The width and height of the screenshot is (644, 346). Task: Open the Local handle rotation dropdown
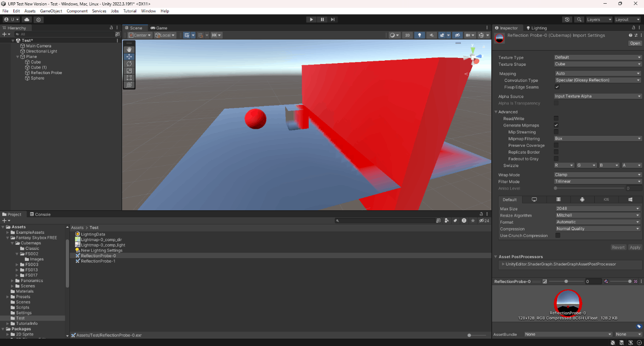[166, 35]
